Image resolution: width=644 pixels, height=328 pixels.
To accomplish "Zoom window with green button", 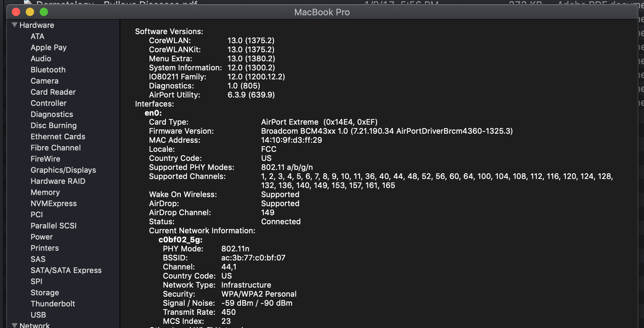I will click(x=44, y=12).
